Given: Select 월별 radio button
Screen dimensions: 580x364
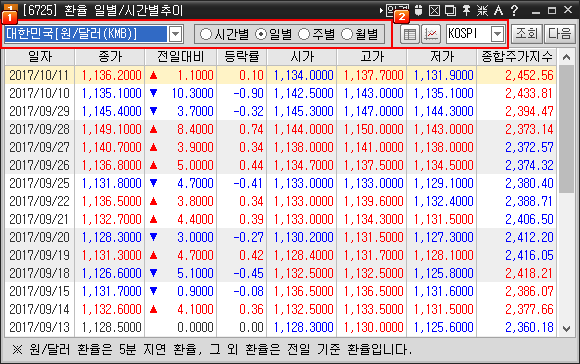Looking at the screenshot, I should coord(360,34).
